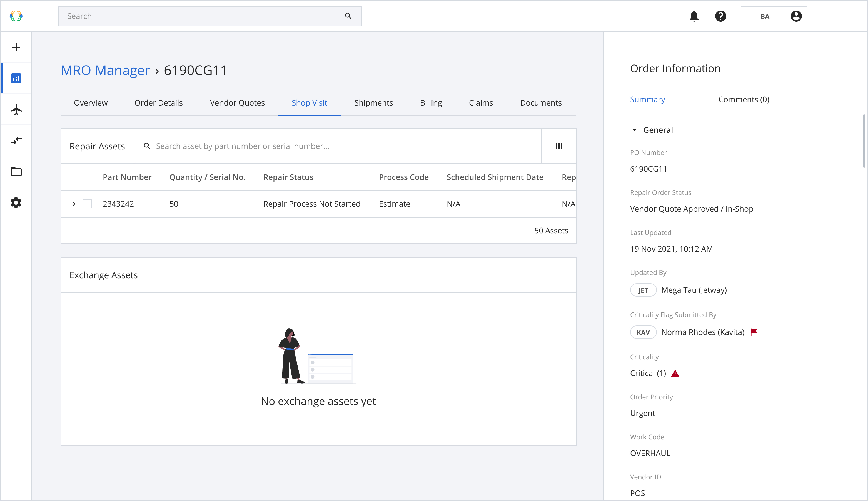Click the 2343242 part number cell
Screen dimensions: 868x501
tap(118, 204)
